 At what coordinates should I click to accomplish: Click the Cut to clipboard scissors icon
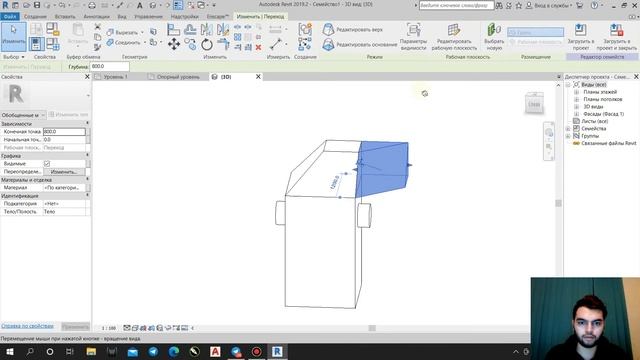pos(98,27)
